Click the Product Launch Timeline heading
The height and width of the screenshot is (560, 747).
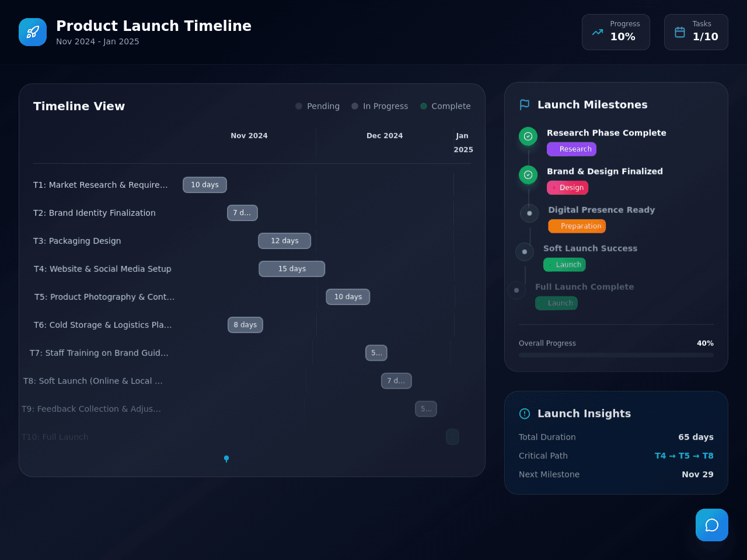click(153, 26)
